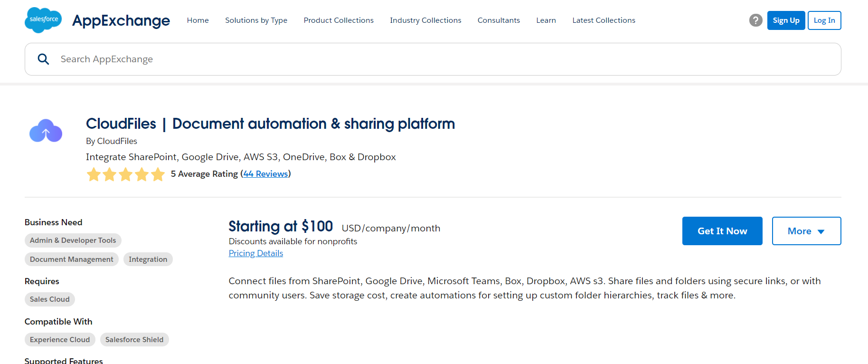Click the Log In button
This screenshot has height=364, width=868.
(824, 20)
